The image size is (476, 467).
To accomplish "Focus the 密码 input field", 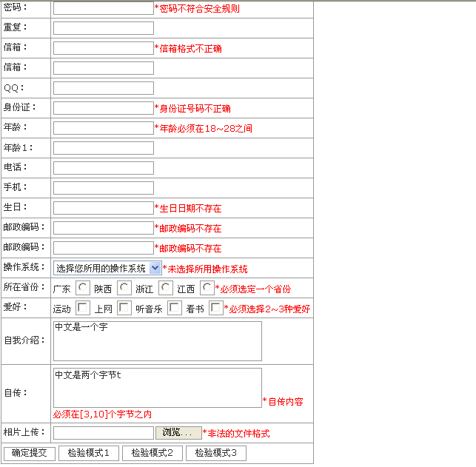I will coord(104,8).
